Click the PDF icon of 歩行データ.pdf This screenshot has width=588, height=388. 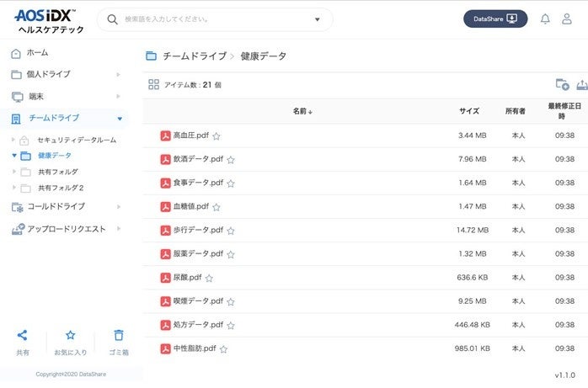coord(165,231)
